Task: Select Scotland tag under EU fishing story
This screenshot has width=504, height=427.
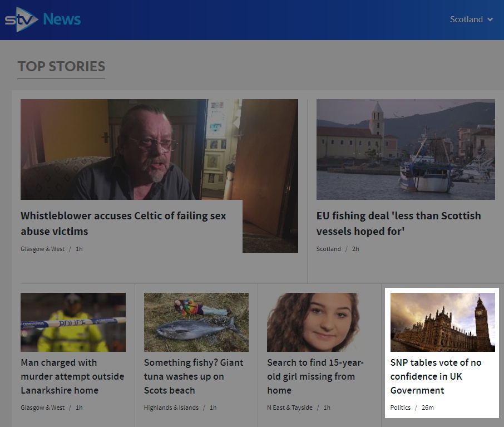Action: pyautogui.click(x=329, y=249)
